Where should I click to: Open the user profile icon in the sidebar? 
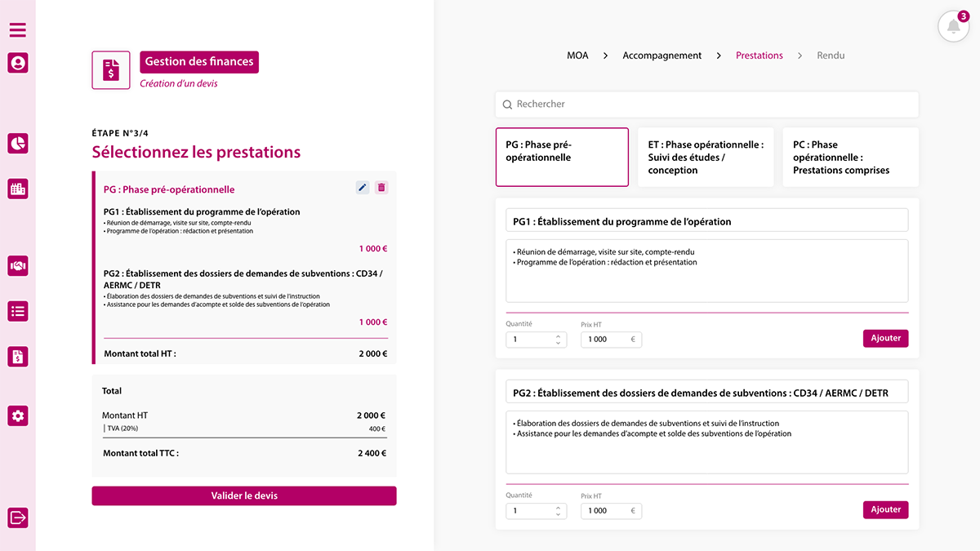click(x=17, y=63)
